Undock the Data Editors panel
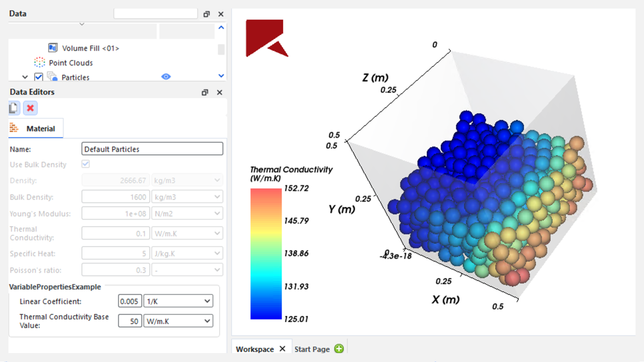Image resolution: width=644 pixels, height=362 pixels. (205, 92)
